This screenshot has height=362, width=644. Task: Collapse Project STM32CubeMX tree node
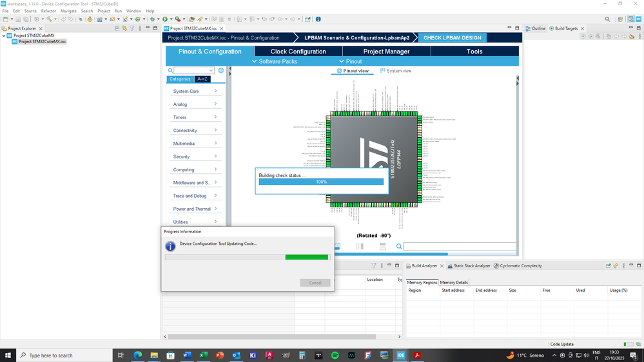click(x=4, y=35)
